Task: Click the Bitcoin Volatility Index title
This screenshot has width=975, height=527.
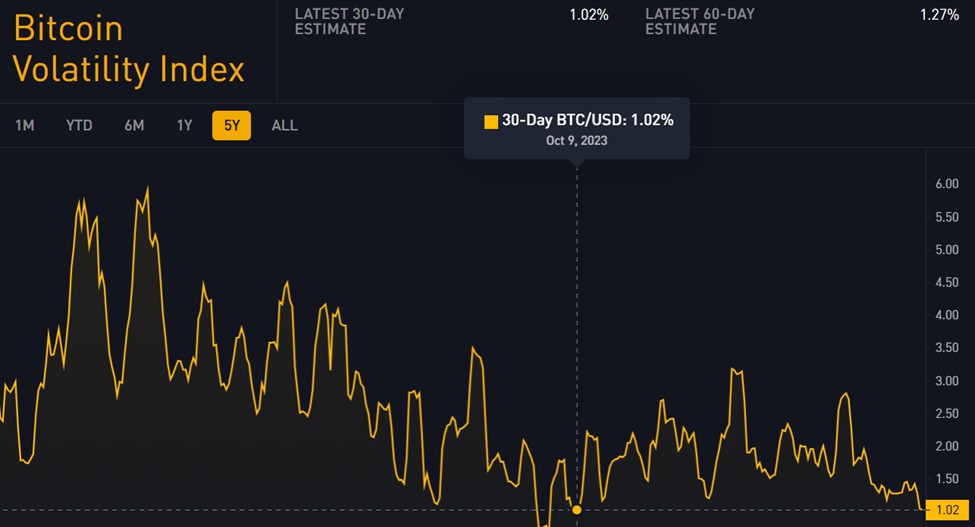Action: 129,48
